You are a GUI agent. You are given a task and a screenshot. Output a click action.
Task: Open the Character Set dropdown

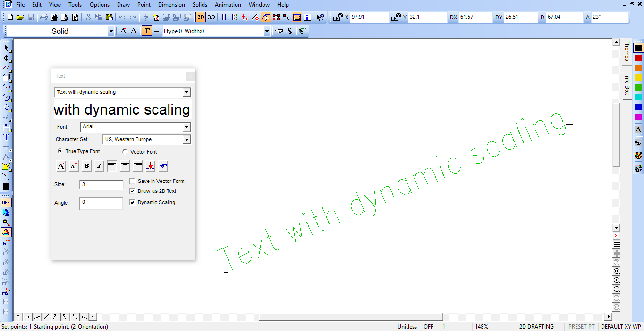coord(186,140)
